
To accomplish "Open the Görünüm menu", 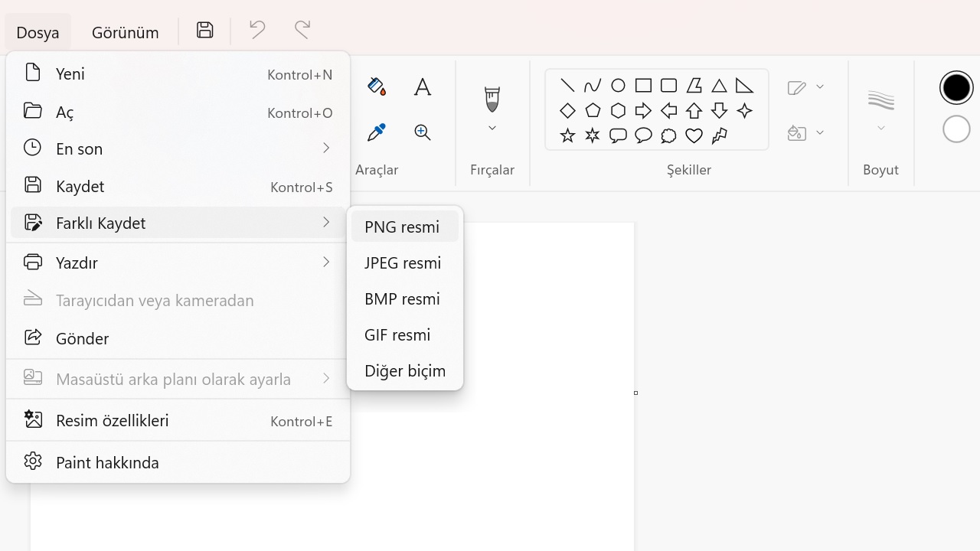I will point(125,32).
